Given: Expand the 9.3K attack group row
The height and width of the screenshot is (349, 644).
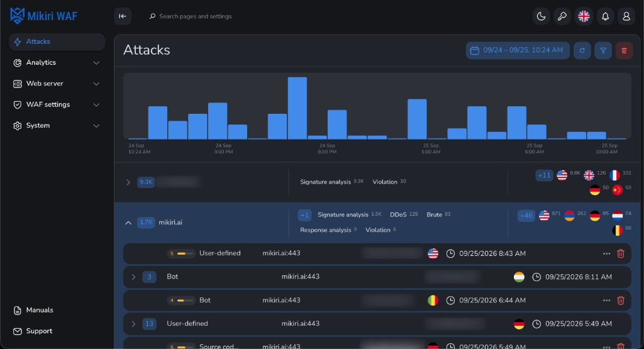Looking at the screenshot, I should [x=128, y=182].
